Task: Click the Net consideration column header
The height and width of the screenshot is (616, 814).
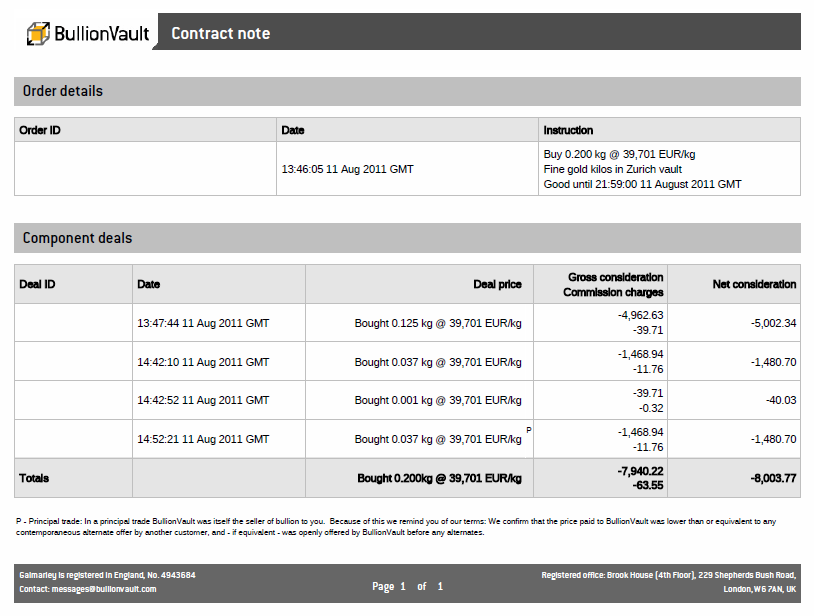Action: click(x=754, y=284)
